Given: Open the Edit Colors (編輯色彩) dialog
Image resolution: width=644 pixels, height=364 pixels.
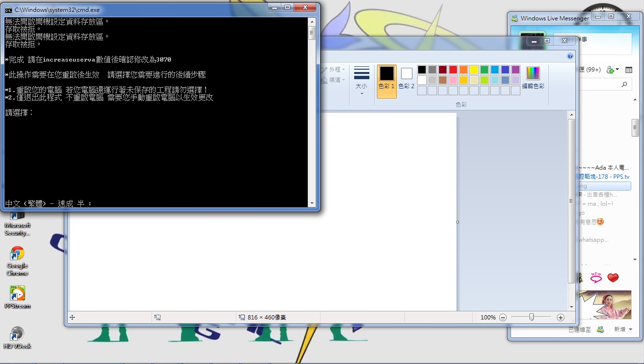Looking at the screenshot, I should pos(533,77).
